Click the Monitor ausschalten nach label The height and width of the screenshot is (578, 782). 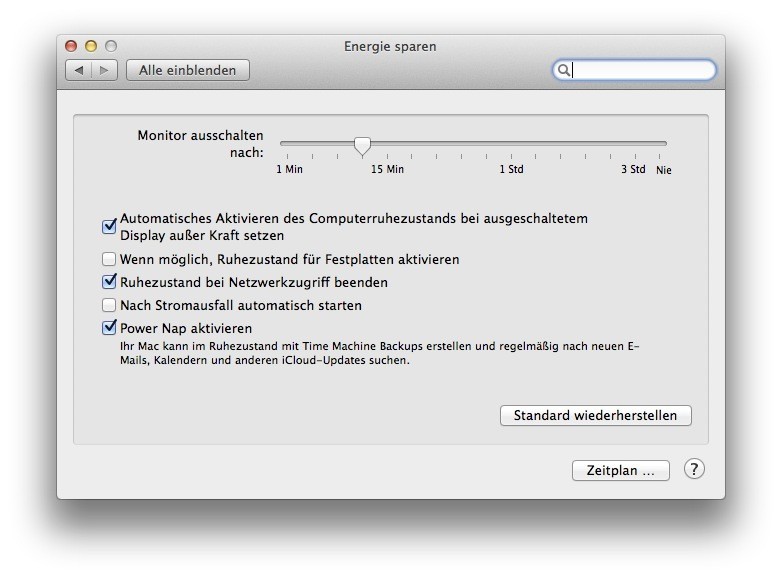point(200,144)
